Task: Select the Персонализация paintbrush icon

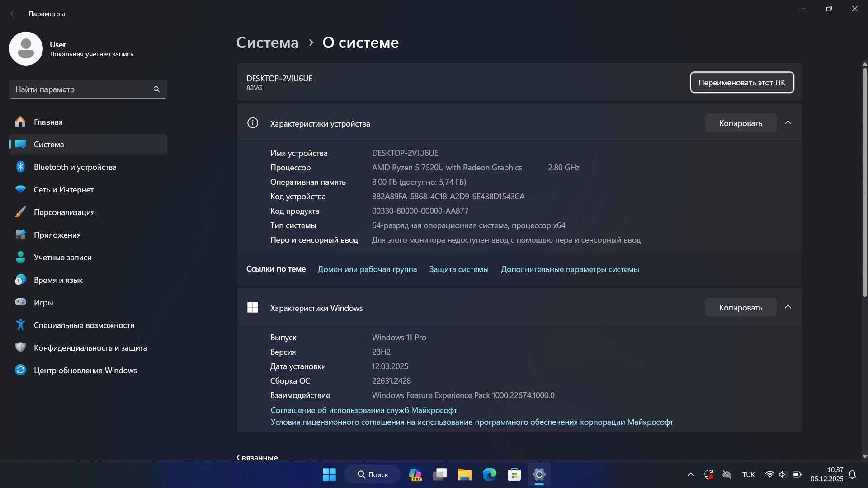Action: click(20, 212)
